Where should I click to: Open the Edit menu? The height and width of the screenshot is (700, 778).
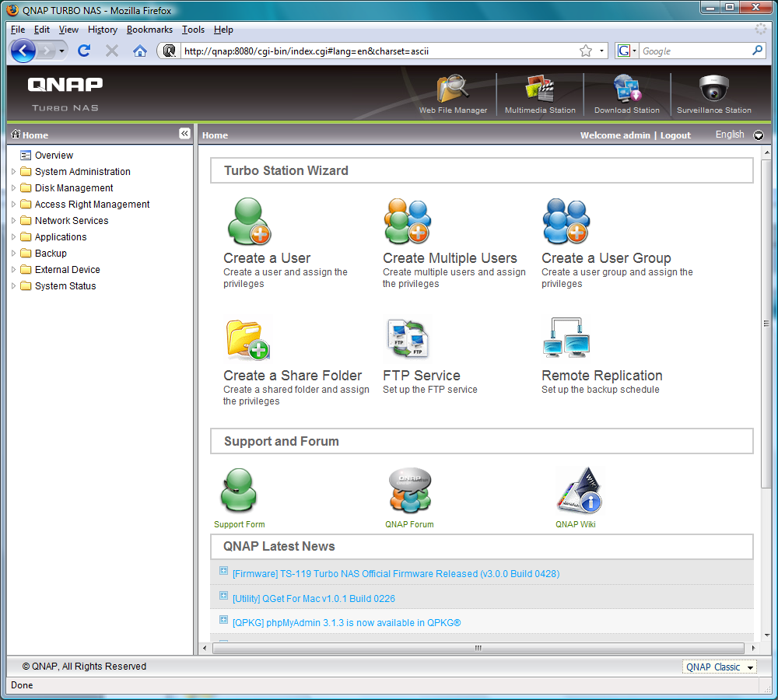pyautogui.click(x=42, y=30)
